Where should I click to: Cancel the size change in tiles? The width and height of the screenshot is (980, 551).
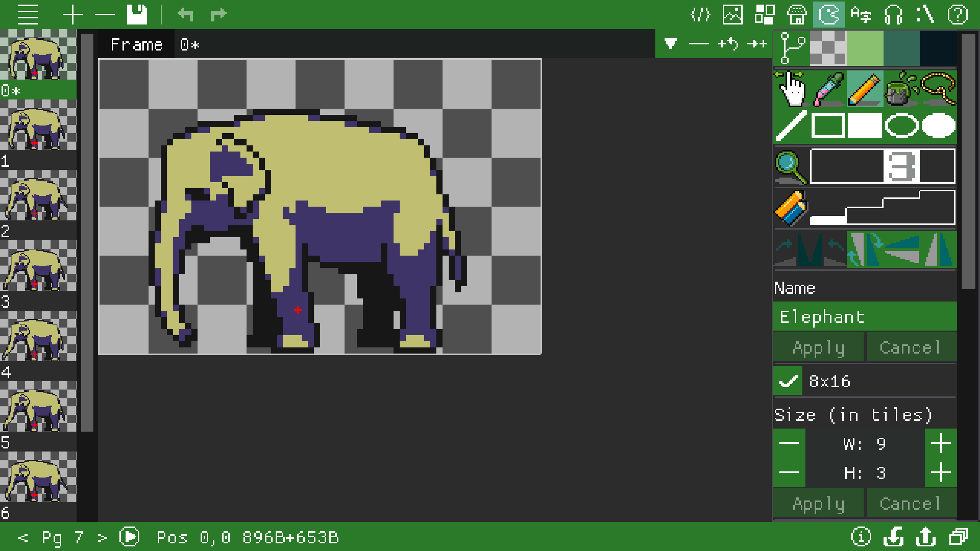pos(911,503)
